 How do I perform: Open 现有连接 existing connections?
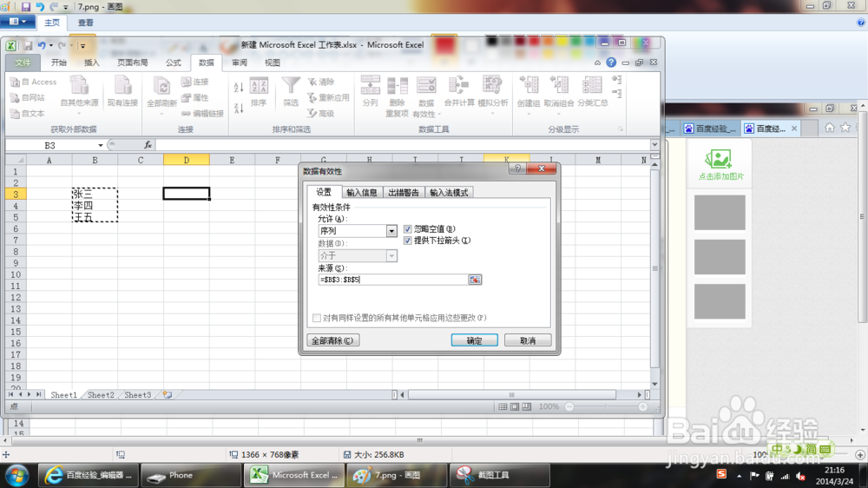coord(122,91)
